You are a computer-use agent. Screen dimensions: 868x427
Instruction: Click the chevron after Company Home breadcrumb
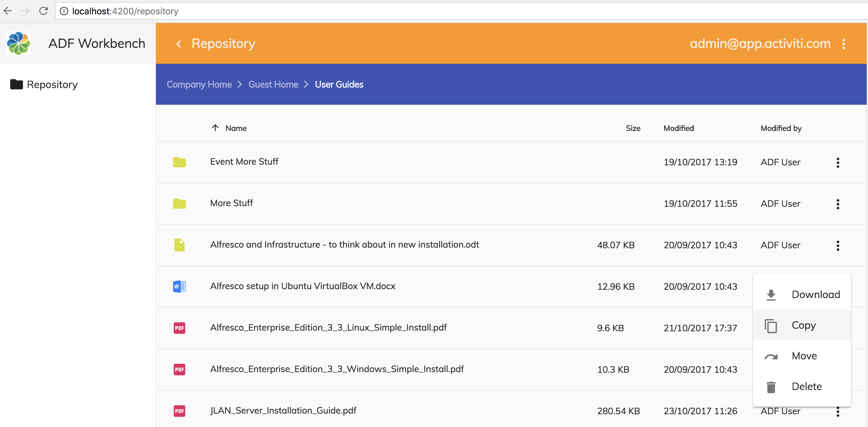(240, 84)
